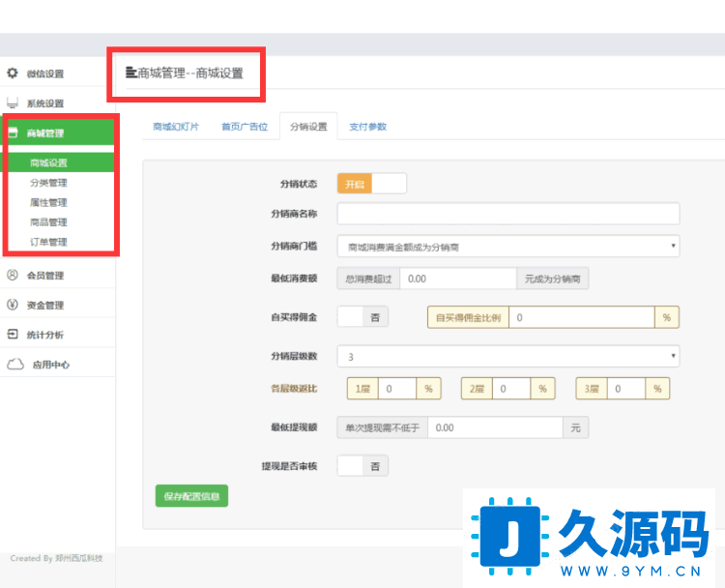Open 订单管理 in the sidebar
Screen dimensions: 725x588
[48, 242]
